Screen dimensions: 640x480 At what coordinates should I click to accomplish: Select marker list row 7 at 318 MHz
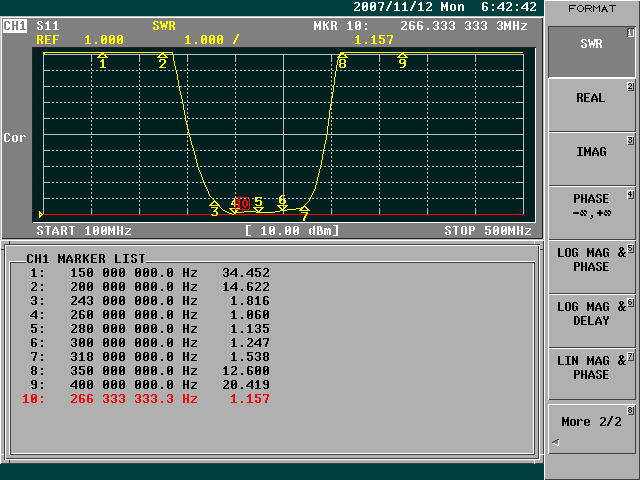(x=149, y=357)
